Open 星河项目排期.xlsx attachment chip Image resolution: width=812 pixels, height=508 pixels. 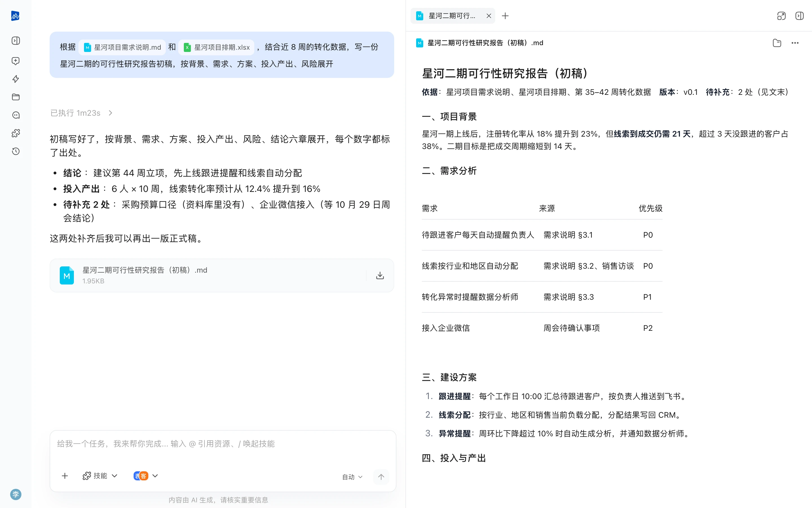click(217, 47)
